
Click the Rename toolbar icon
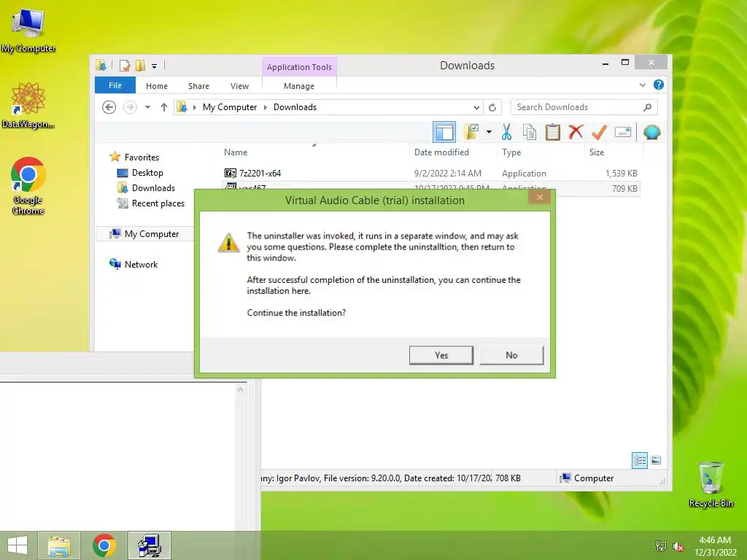[x=623, y=132]
